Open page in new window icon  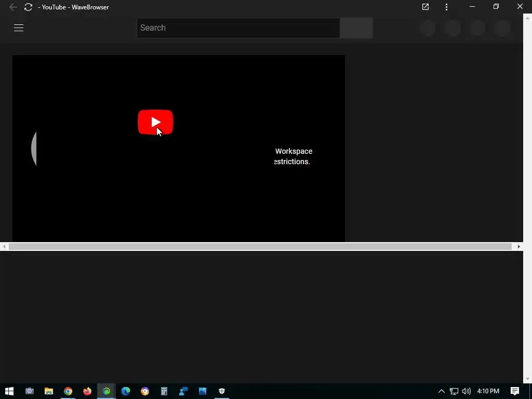click(x=425, y=7)
